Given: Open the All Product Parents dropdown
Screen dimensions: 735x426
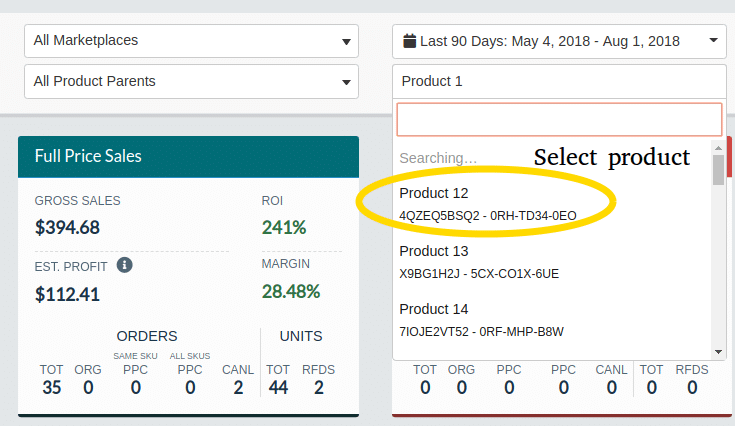Looking at the screenshot, I should pos(191,82).
